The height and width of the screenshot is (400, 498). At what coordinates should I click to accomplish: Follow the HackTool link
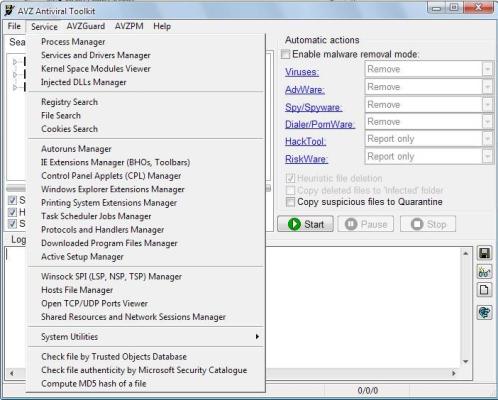point(305,141)
